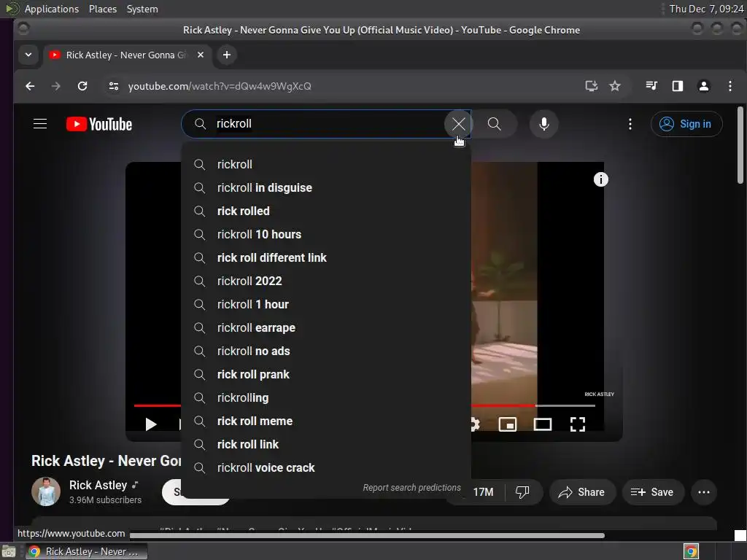
Task: Install YouTube app icon in address bar
Action: [591, 86]
